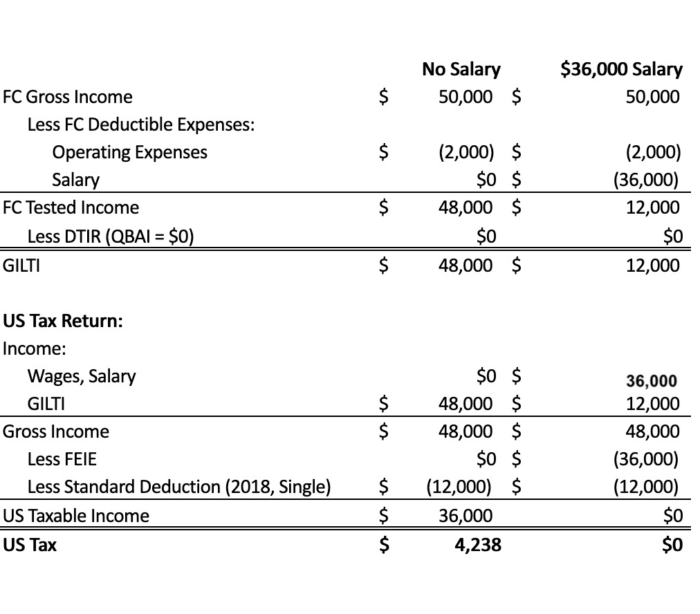Select the Less FC Deductible Expenses label
This screenshot has width=700, height=614.
tap(141, 124)
